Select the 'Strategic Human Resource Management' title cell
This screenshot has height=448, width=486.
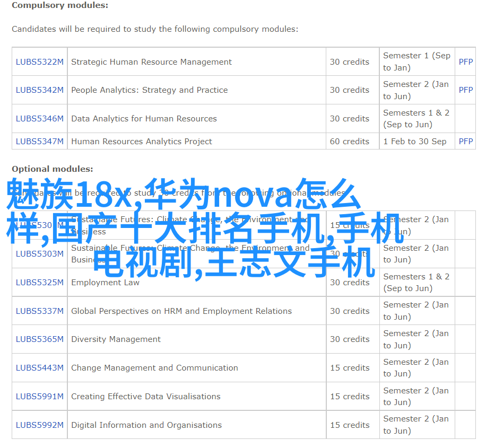pos(151,62)
